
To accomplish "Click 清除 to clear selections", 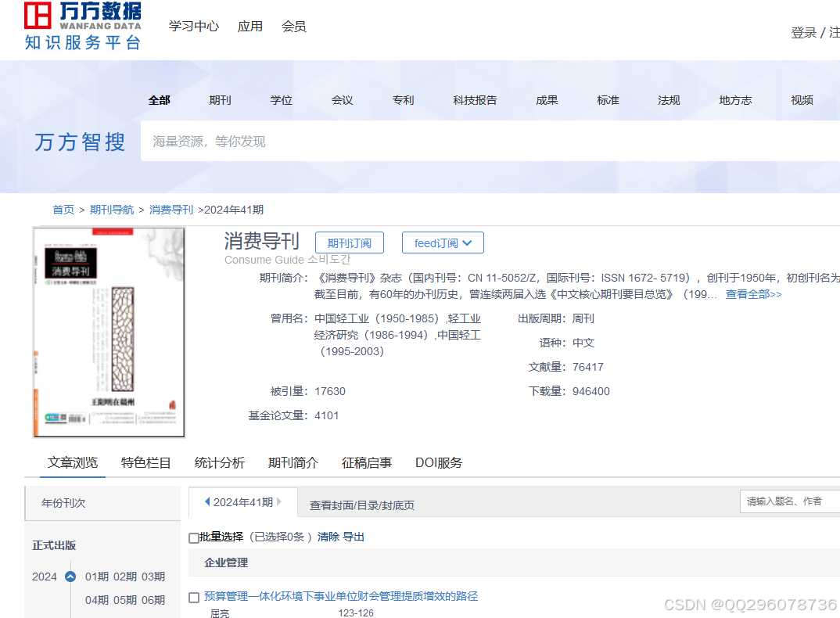I will (x=328, y=537).
